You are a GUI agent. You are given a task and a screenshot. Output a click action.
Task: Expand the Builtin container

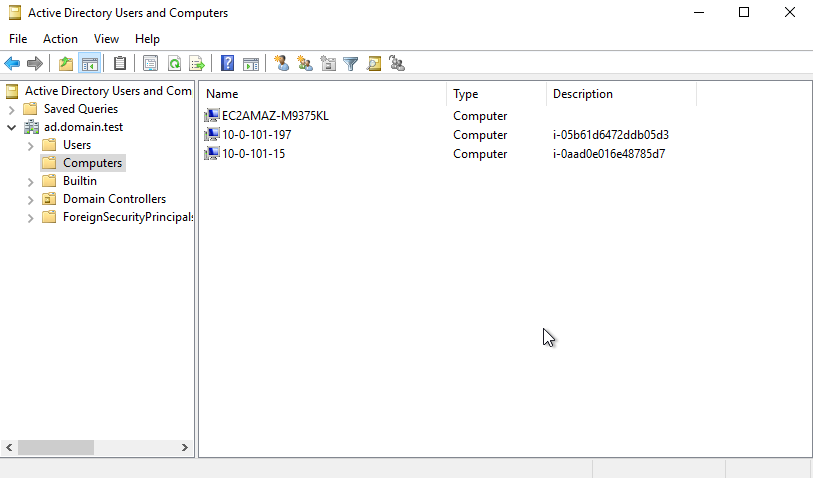click(x=30, y=181)
